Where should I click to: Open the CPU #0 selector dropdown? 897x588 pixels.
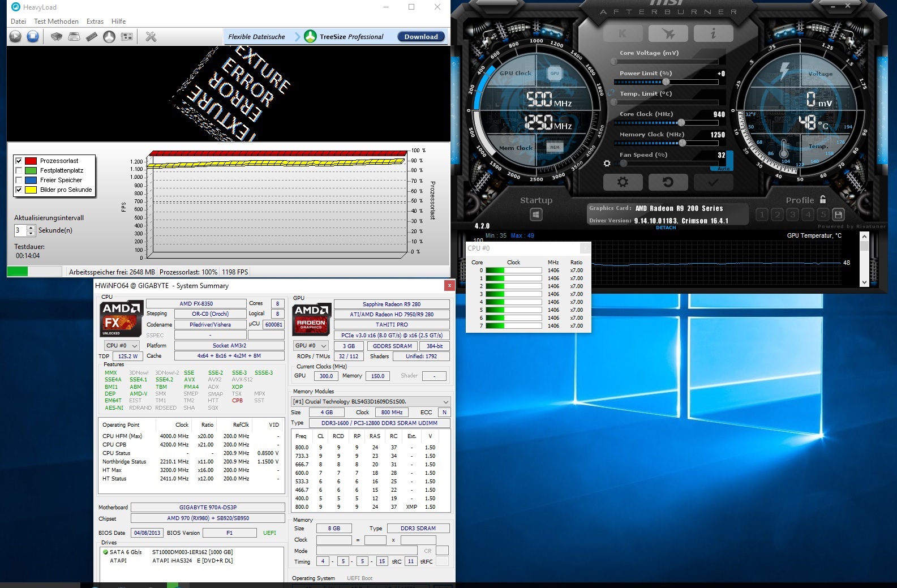coord(122,345)
